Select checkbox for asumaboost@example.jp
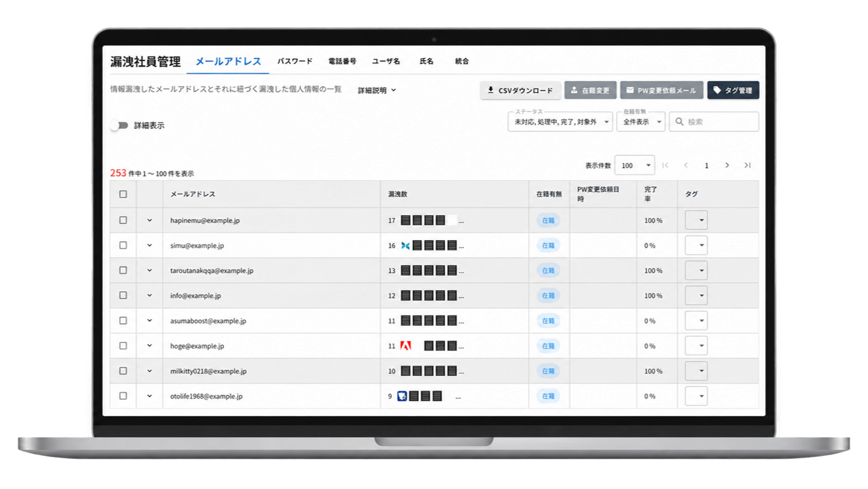The image size is (868, 489). point(123,321)
